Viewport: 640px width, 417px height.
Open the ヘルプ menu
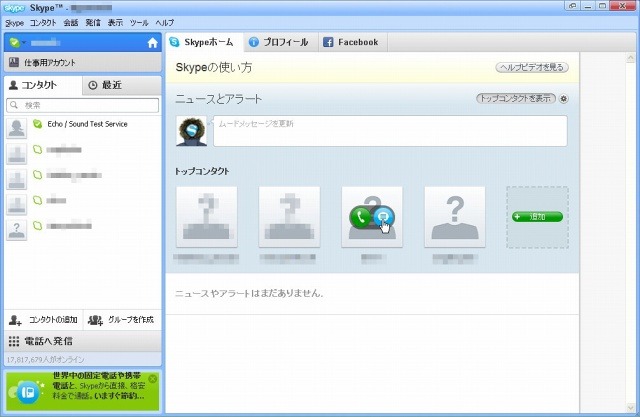[164, 23]
